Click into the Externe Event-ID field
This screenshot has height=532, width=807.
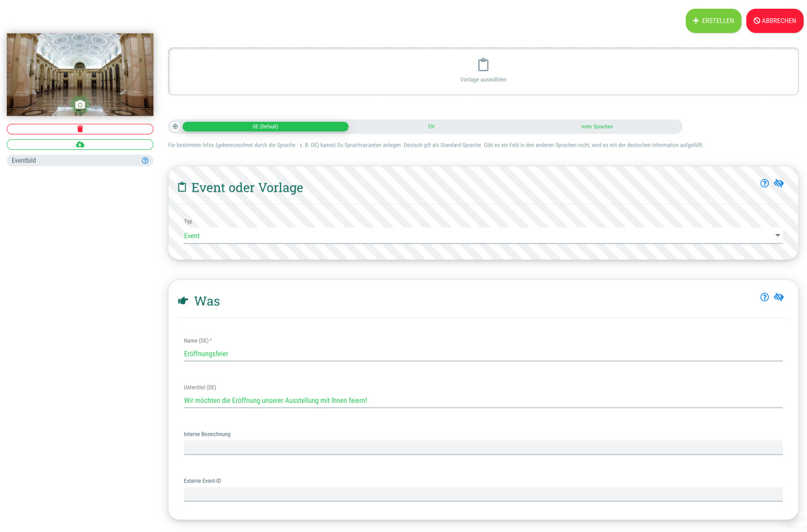[483, 494]
